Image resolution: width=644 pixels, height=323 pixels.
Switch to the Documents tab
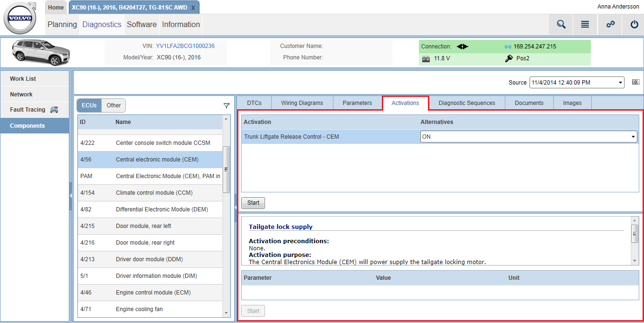(529, 103)
